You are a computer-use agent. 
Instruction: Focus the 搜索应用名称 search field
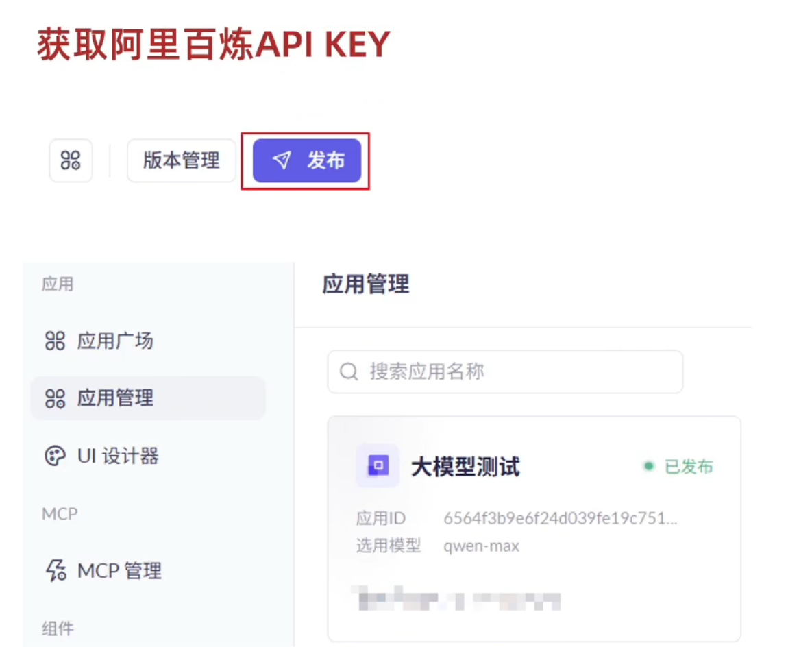point(505,371)
